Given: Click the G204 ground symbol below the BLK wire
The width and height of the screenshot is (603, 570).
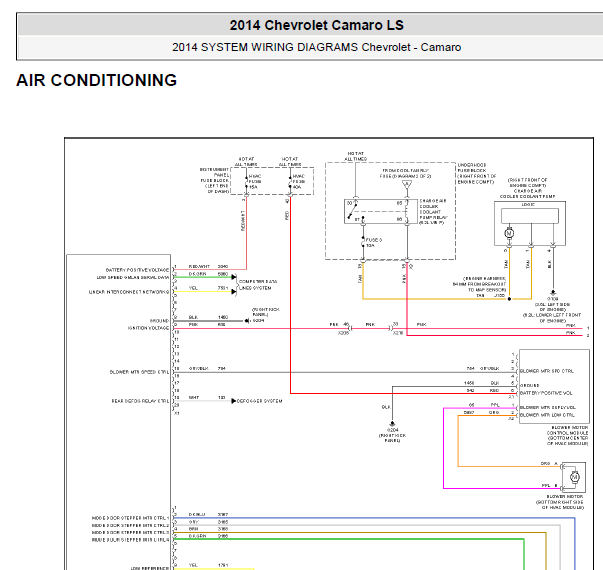Looking at the screenshot, I should tap(392, 424).
